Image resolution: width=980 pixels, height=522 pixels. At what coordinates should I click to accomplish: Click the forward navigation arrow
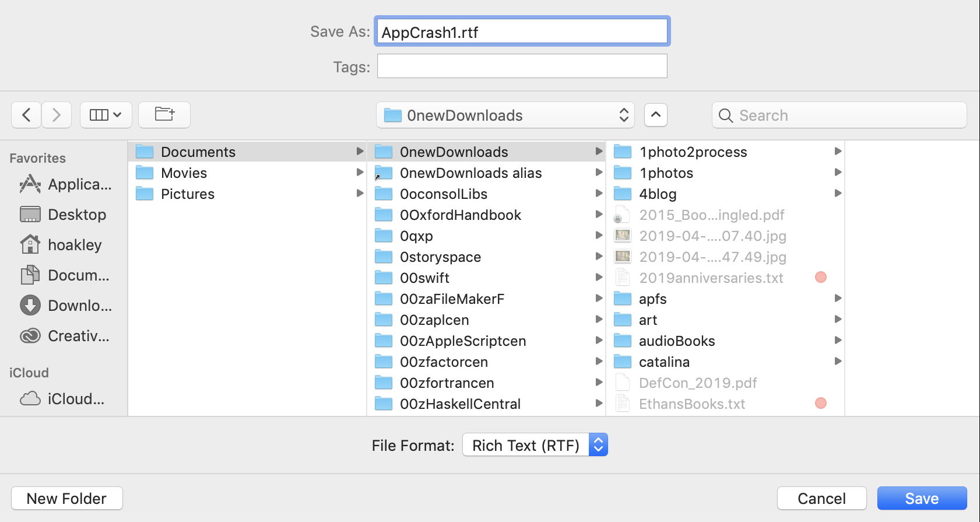tap(57, 115)
